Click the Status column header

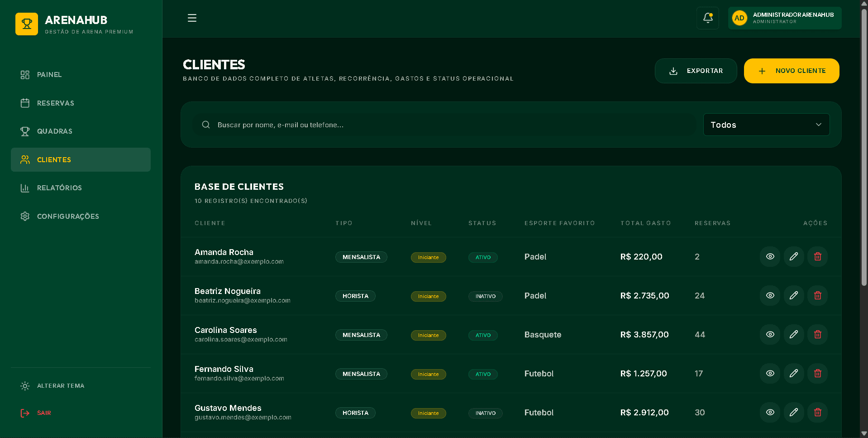(482, 223)
